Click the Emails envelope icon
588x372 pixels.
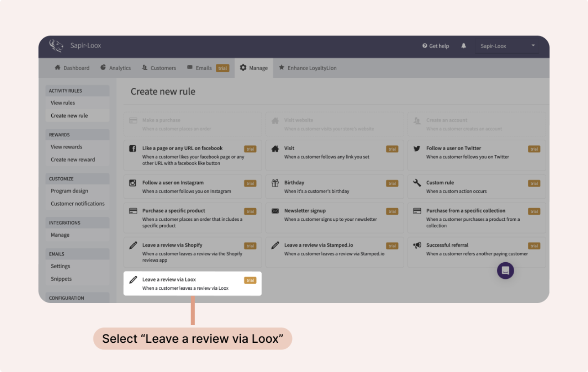(x=190, y=67)
